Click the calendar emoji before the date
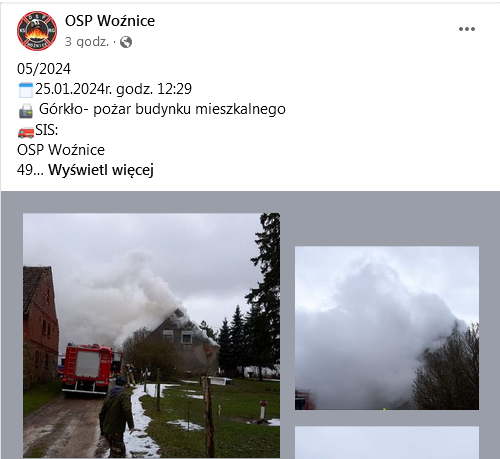Viewport: 500px width, 459px height. coord(26,90)
